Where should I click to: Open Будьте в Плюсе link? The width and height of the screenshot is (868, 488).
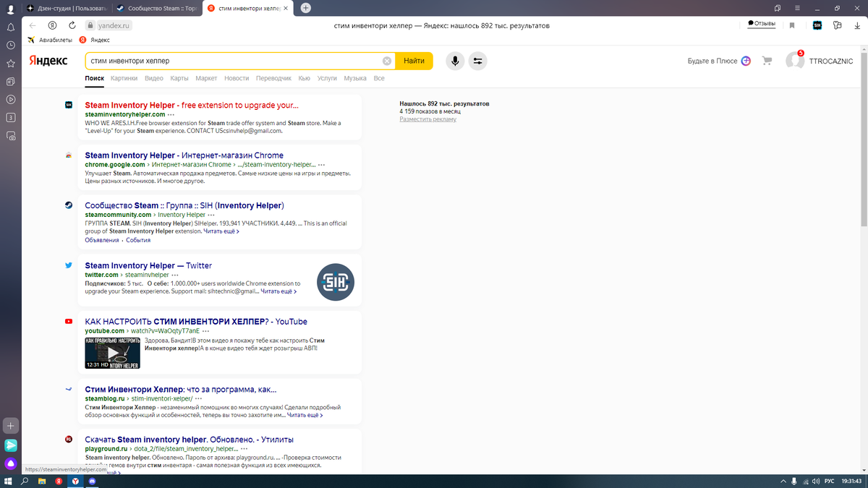coord(719,61)
